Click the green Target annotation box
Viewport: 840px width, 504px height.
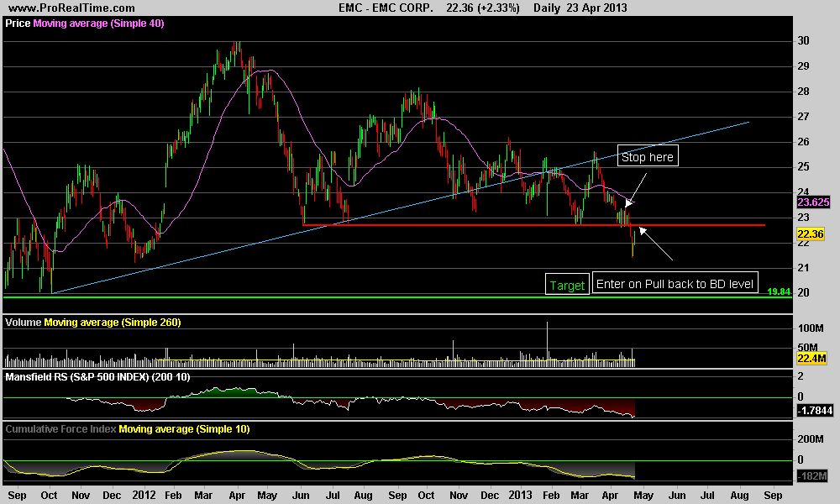567,285
